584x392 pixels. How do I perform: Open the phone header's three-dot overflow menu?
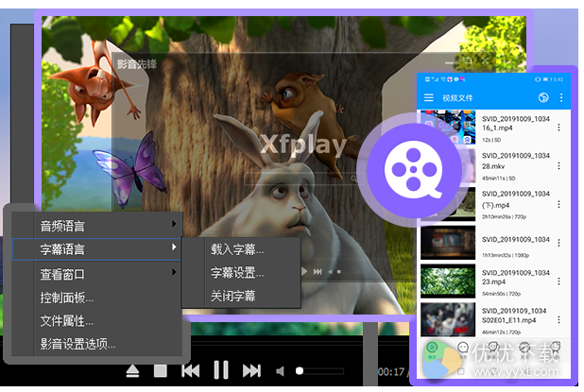click(561, 97)
